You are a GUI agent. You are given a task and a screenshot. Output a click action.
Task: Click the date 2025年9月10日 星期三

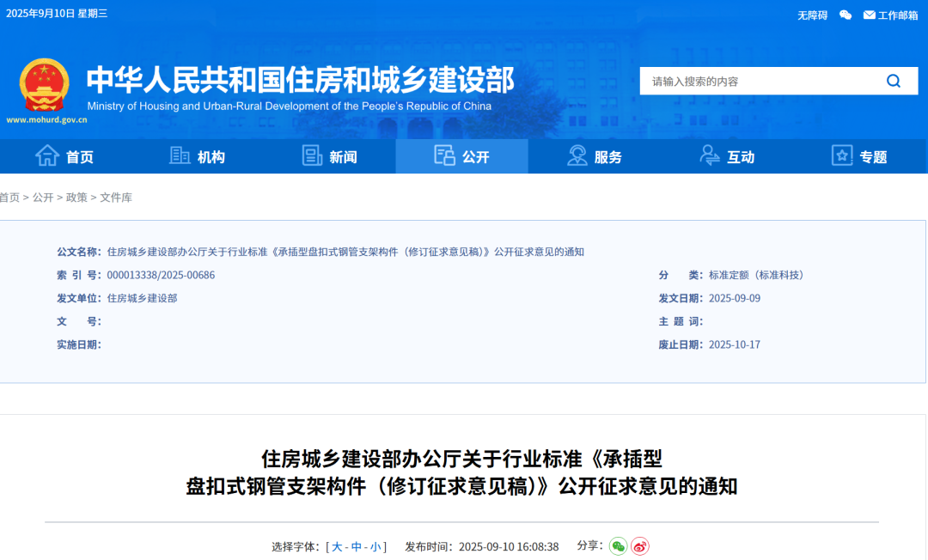click(57, 14)
